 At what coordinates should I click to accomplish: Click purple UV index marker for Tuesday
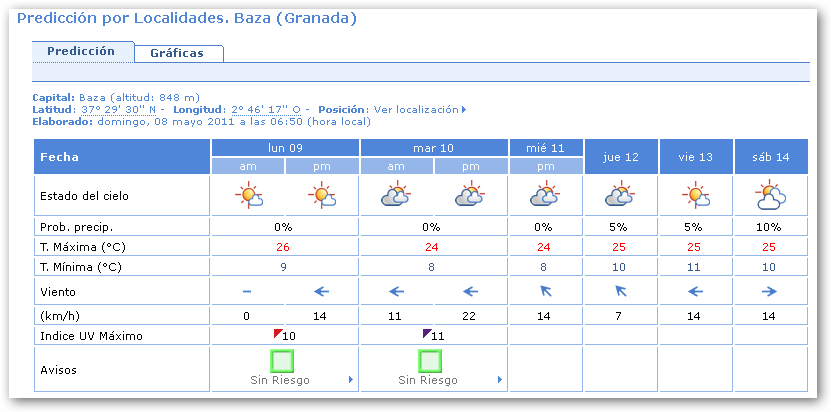click(427, 332)
